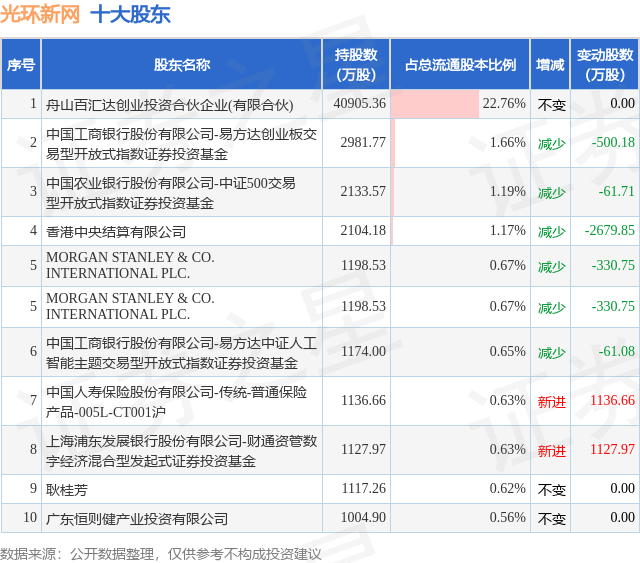The width and height of the screenshot is (640, 563).
Task: Select the 股东名称 column header
Action: [x=182, y=65]
